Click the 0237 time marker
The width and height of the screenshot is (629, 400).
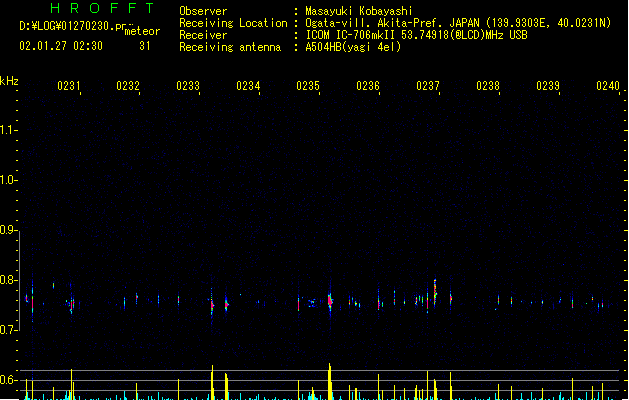[x=428, y=86]
